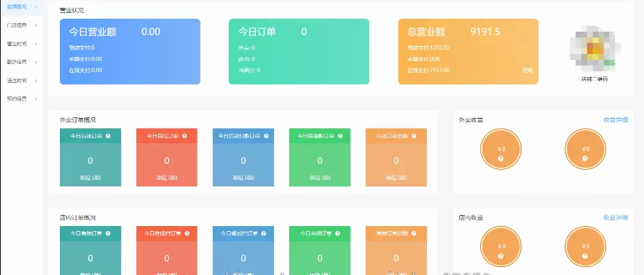Click help icon on takeout 今日待退款订单 card
Image resolution: width=644 pixels, height=275 pixels.
coord(340,135)
